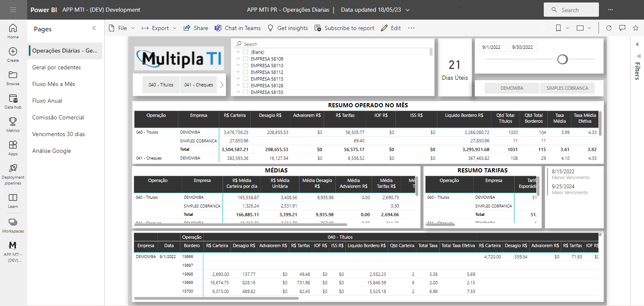This screenshot has width=644, height=306.
Task: Open bookmark dropdown chevron
Action: click(568, 28)
